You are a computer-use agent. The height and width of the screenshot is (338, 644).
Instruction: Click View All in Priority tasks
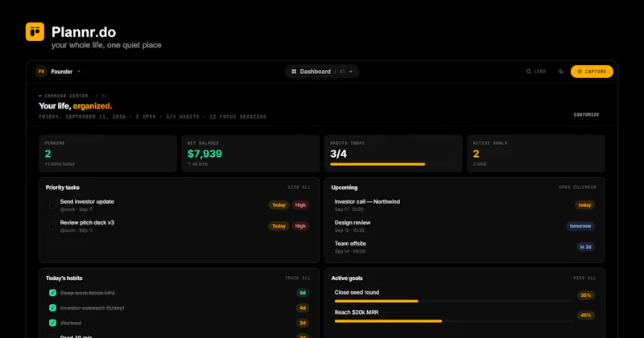(x=299, y=188)
